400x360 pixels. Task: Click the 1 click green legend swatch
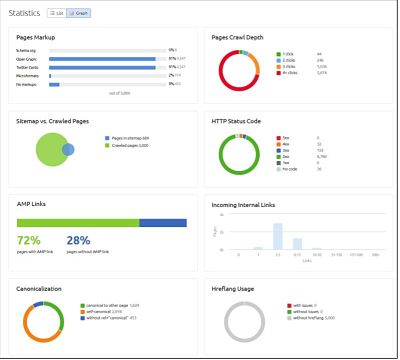coord(279,54)
